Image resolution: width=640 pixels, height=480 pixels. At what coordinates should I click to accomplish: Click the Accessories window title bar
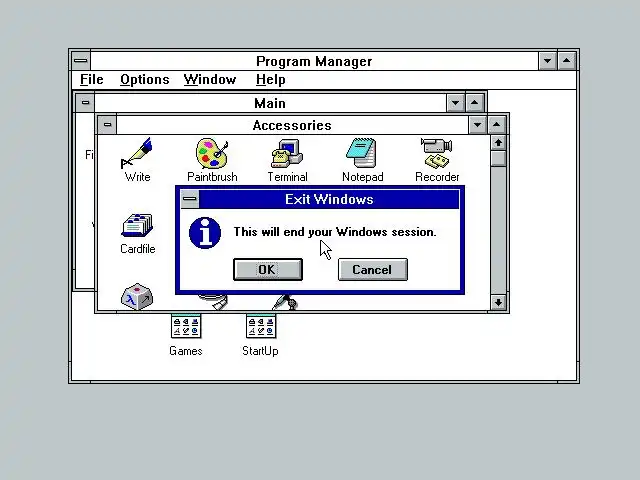(292, 125)
